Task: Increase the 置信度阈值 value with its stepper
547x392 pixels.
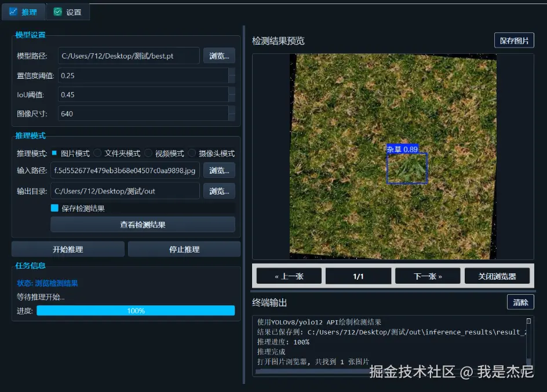Action: (232, 71)
